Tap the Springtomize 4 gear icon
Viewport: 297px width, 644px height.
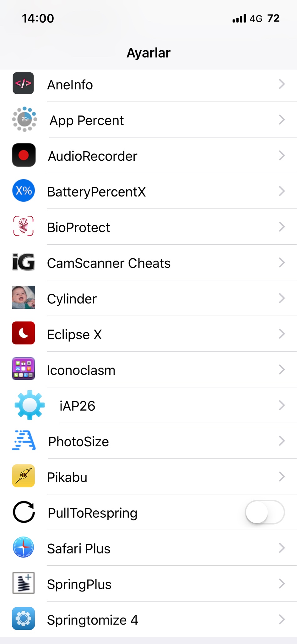[x=24, y=619]
